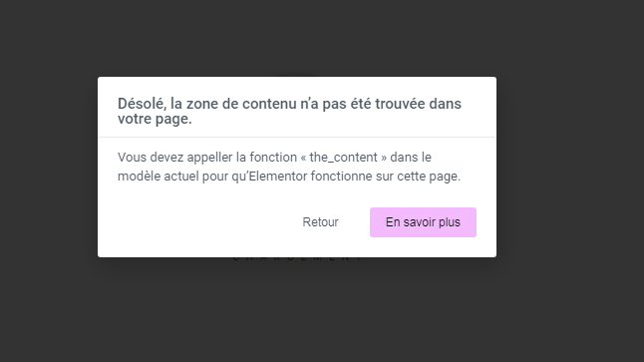
Task: Click the word 'fonction' in the message
Action: pyautogui.click(x=273, y=158)
